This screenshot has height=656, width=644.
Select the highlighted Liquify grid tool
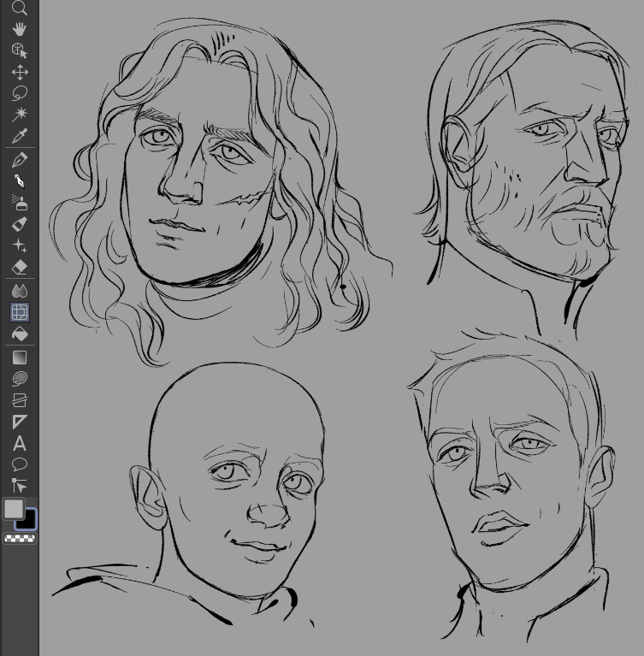pos(20,312)
